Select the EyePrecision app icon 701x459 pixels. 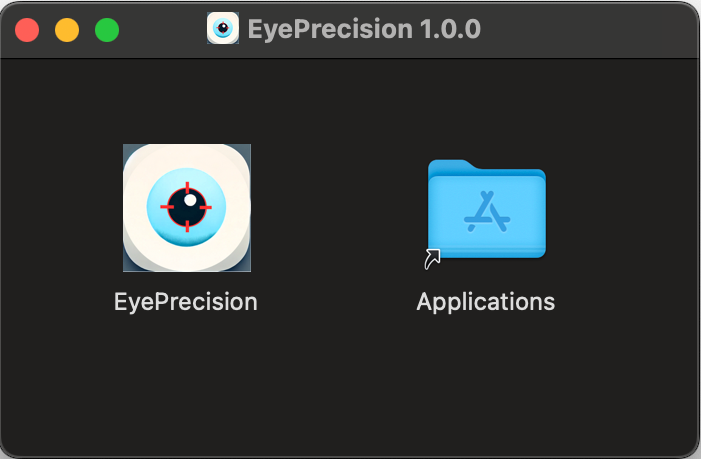click(x=187, y=208)
